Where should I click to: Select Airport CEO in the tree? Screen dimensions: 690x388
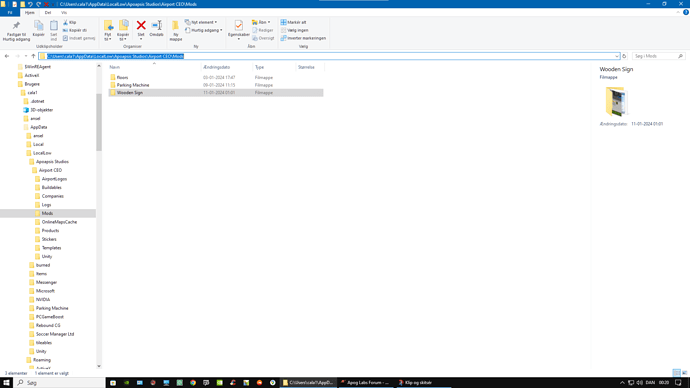point(50,170)
